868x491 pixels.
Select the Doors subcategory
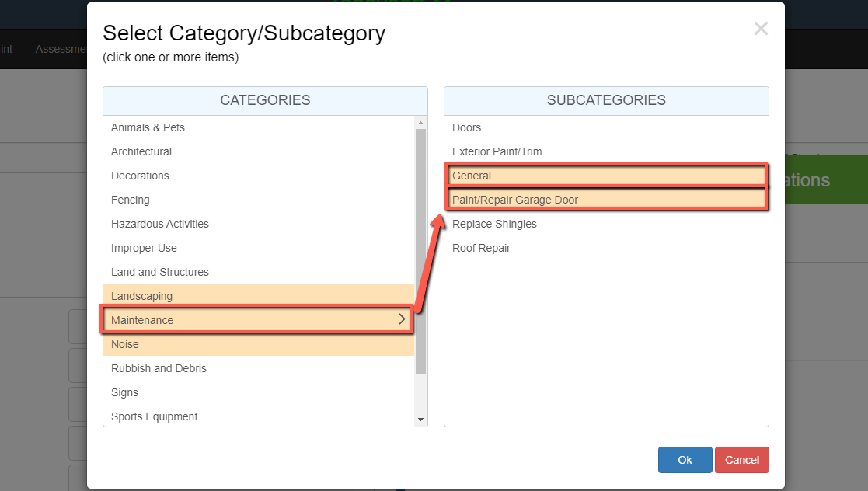coord(466,127)
